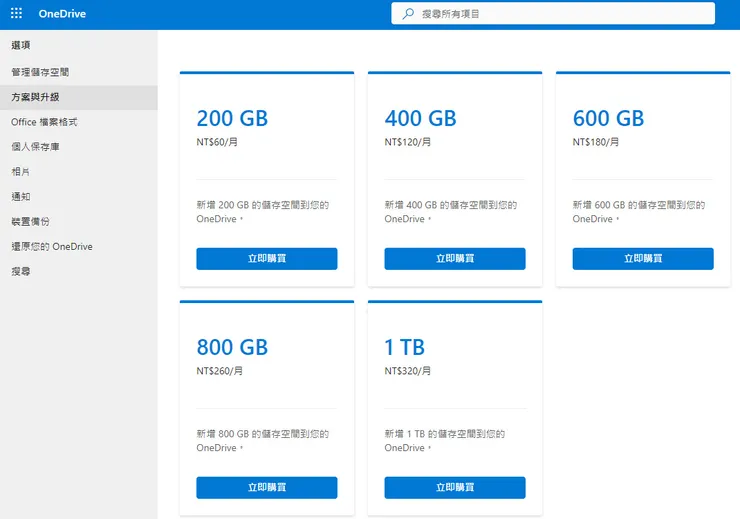The image size is (740, 519).
Task: Click the search magnifier icon
Action: tap(408, 14)
